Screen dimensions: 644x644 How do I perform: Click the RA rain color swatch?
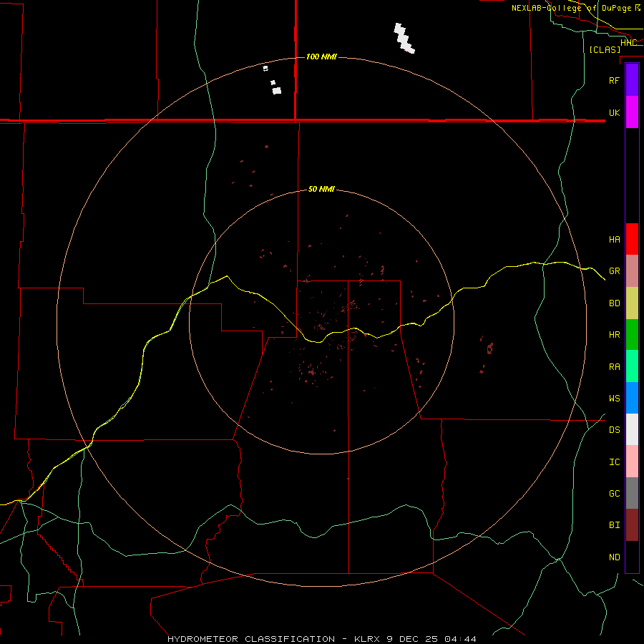coord(632,366)
